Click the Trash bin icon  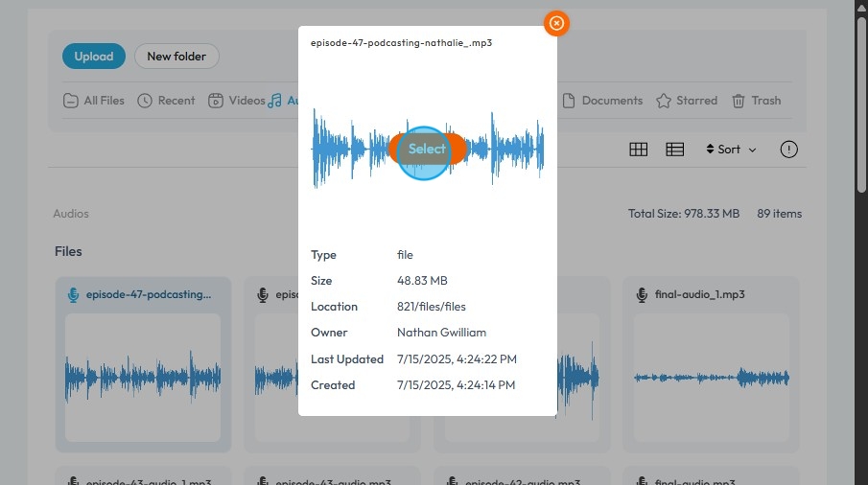(x=738, y=101)
